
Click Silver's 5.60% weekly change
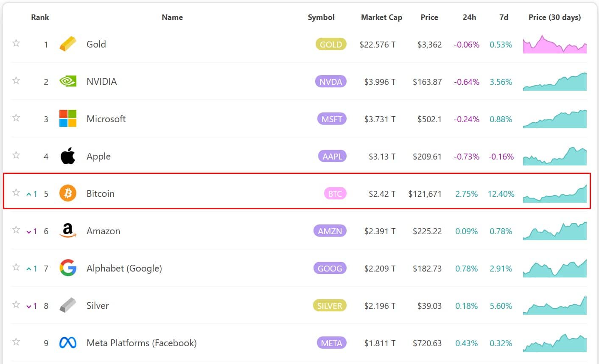501,306
